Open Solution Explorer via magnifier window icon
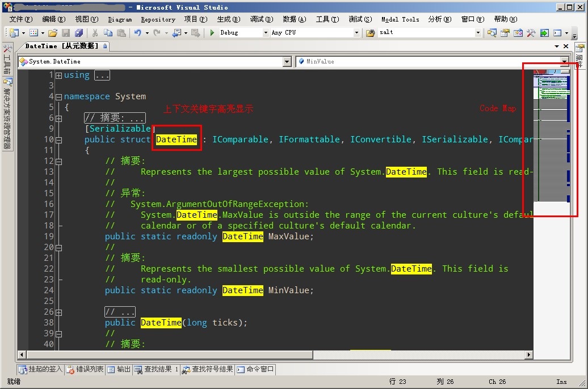The height and width of the screenshot is (389, 588). tap(492, 33)
